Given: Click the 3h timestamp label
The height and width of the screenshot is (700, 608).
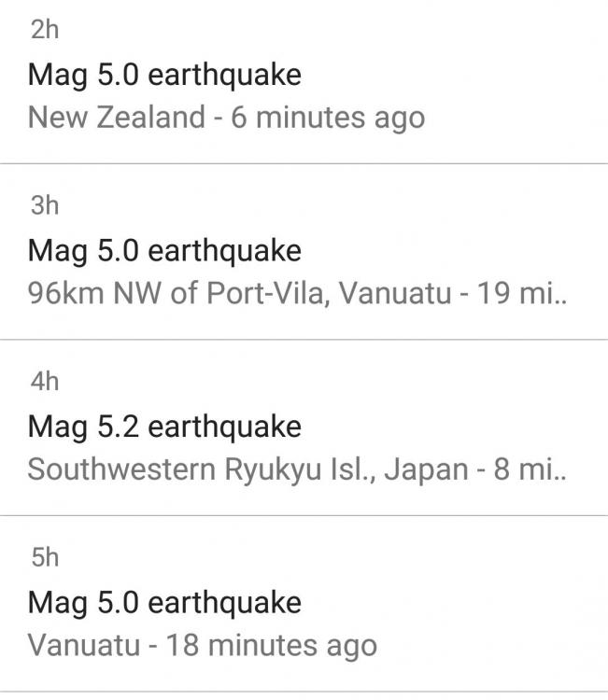Looking at the screenshot, I should (44, 206).
